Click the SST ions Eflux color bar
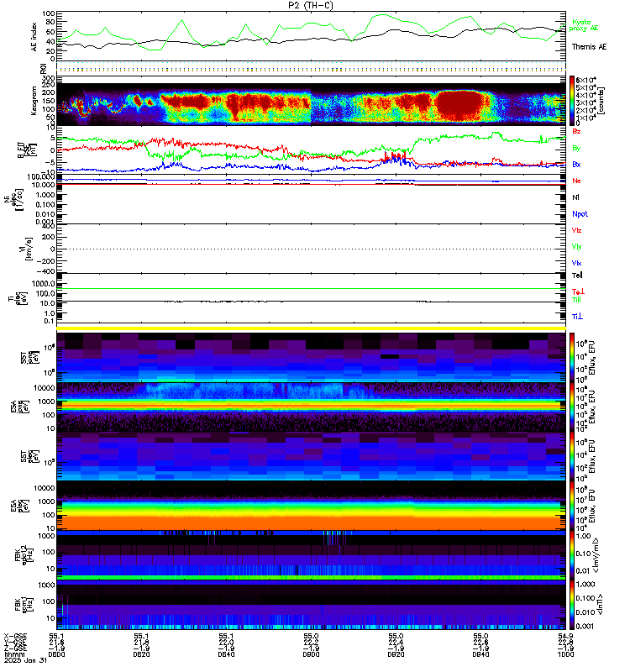 click(572, 357)
